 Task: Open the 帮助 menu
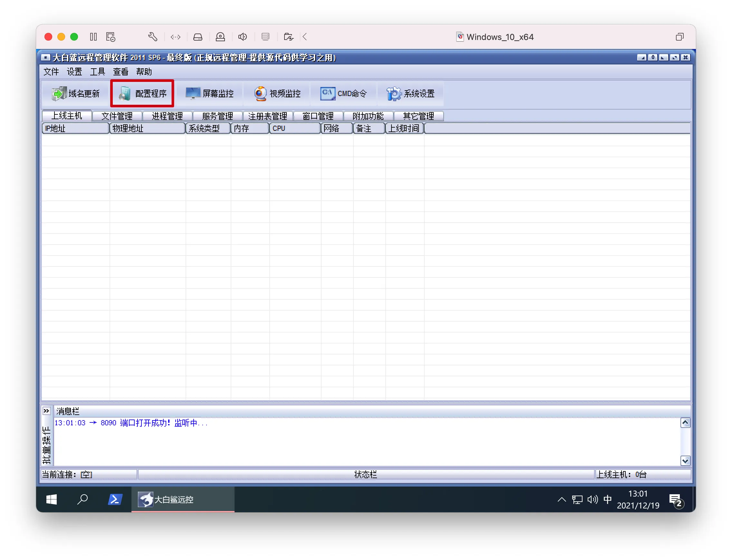tap(144, 72)
